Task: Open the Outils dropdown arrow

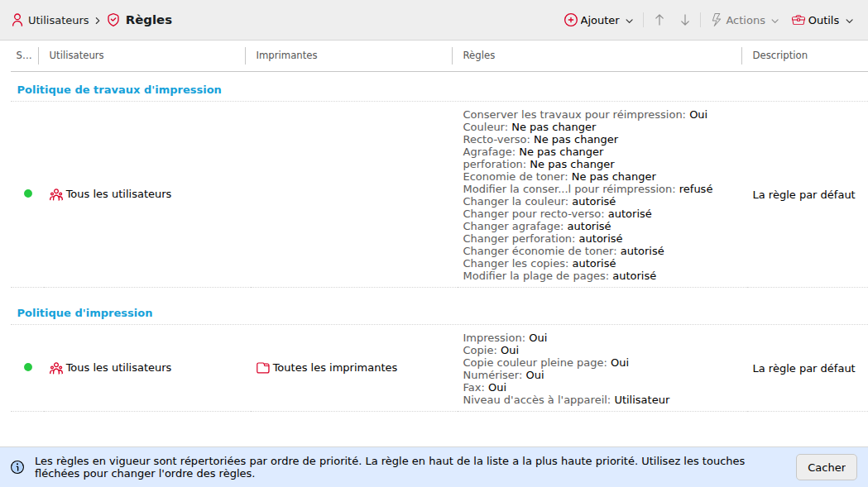Action: (x=850, y=21)
